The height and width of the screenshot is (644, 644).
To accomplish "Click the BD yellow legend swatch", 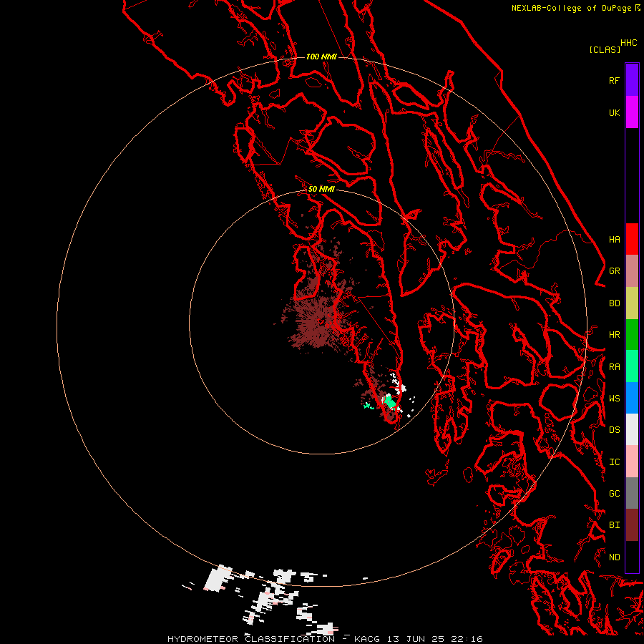I will point(632,303).
